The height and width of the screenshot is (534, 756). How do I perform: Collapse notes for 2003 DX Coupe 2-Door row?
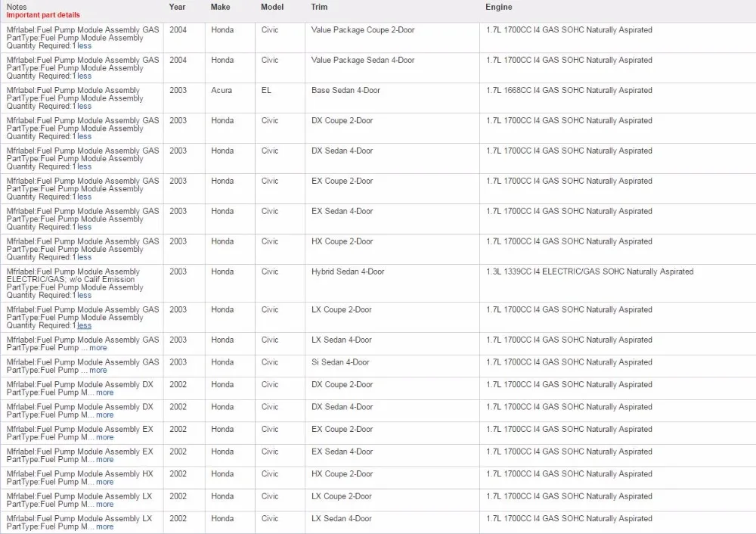(x=85, y=136)
